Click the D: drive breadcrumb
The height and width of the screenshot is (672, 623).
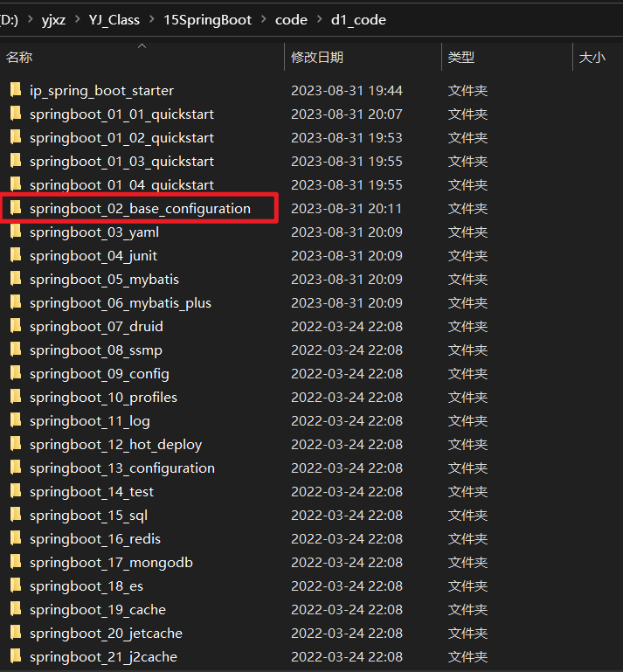point(9,20)
